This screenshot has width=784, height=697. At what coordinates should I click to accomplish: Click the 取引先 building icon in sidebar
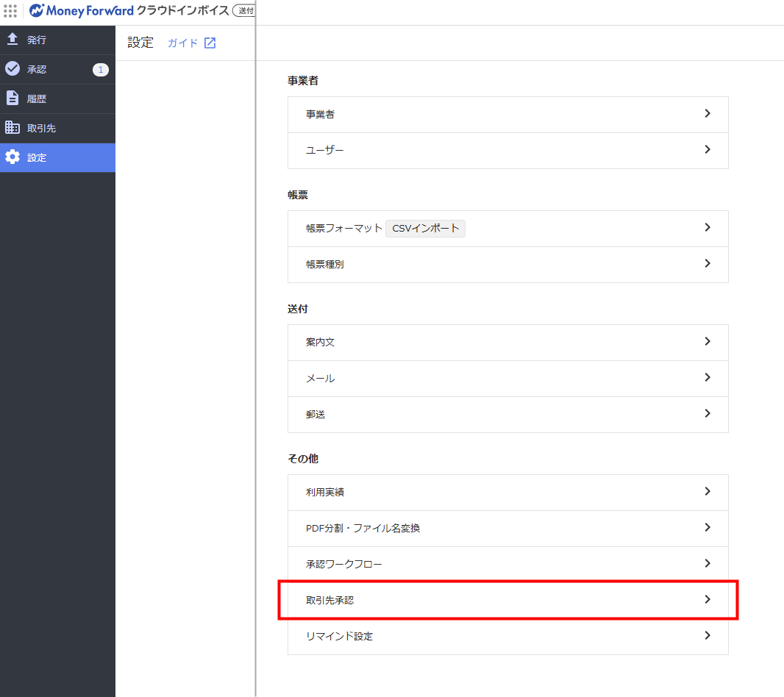point(13,128)
